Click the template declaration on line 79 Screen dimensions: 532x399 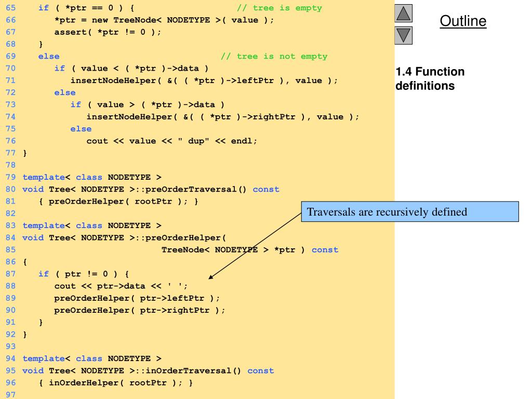point(92,178)
